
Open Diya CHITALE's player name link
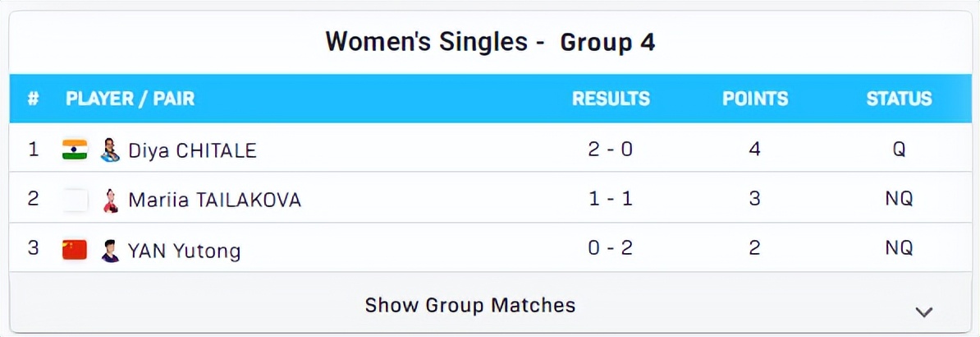tap(192, 150)
